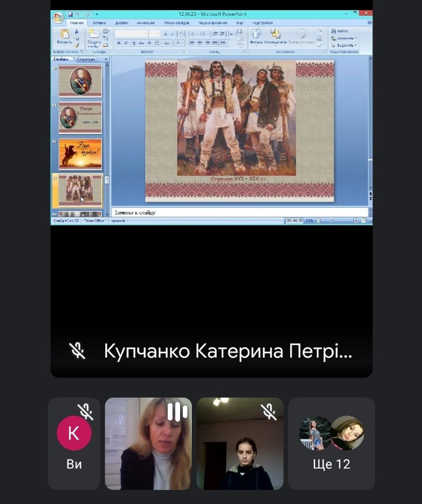Click the fit slide to window icon
422x504 pixels.
[x=364, y=221]
